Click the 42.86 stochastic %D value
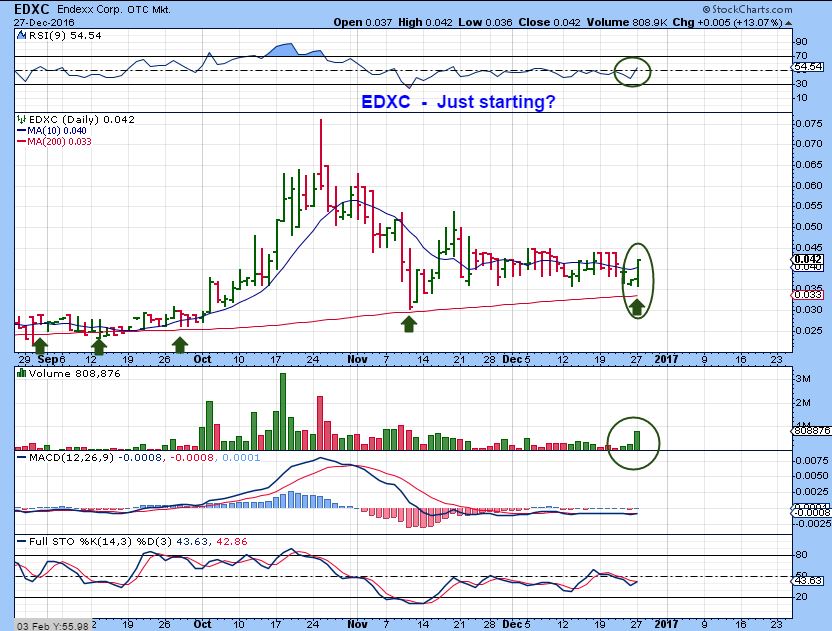 pyautogui.click(x=232, y=541)
